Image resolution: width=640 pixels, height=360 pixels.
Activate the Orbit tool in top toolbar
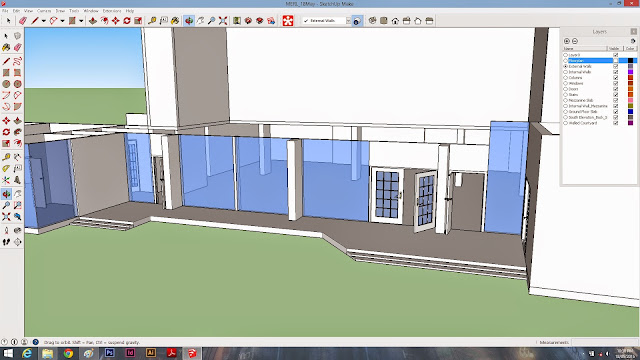(x=189, y=20)
